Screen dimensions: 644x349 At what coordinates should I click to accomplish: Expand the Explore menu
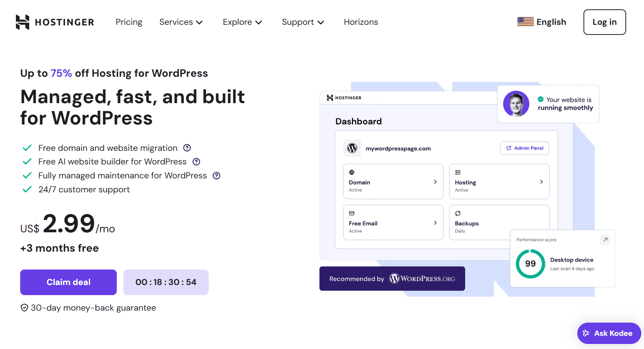pyautogui.click(x=242, y=22)
